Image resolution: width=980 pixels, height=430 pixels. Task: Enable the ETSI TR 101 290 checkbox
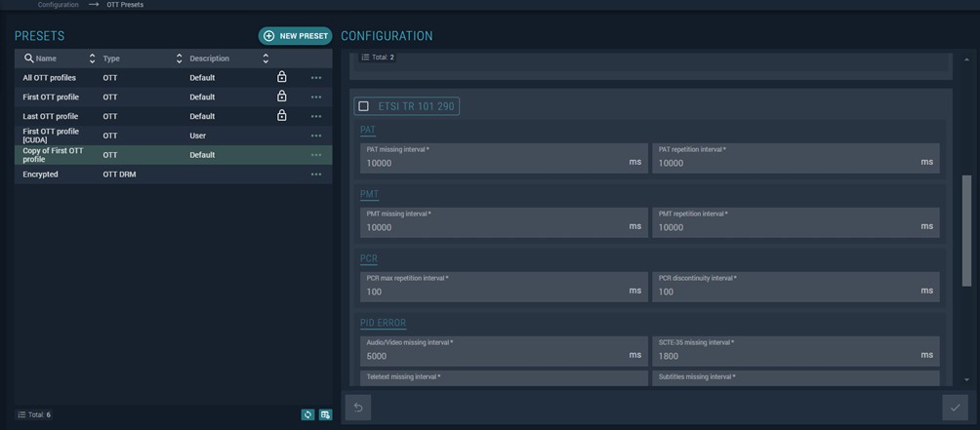(364, 106)
